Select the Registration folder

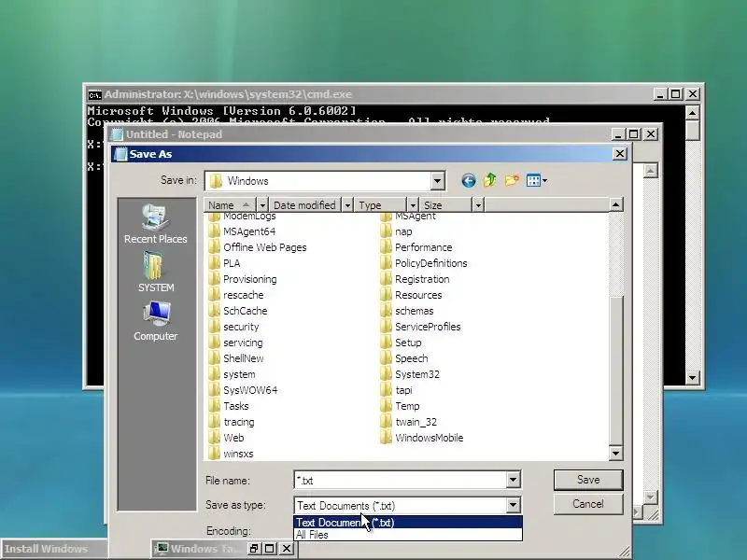tap(416, 279)
